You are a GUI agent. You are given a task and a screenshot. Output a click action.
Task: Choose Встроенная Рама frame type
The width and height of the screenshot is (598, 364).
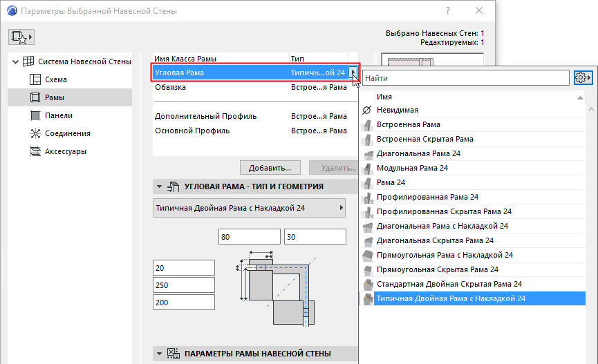click(x=472, y=124)
